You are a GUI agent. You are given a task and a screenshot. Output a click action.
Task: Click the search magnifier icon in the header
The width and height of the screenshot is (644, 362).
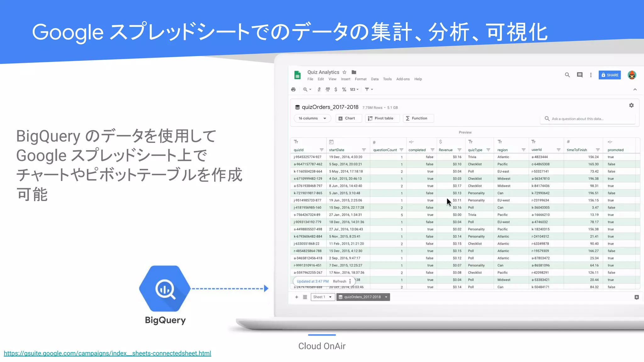pyautogui.click(x=567, y=75)
